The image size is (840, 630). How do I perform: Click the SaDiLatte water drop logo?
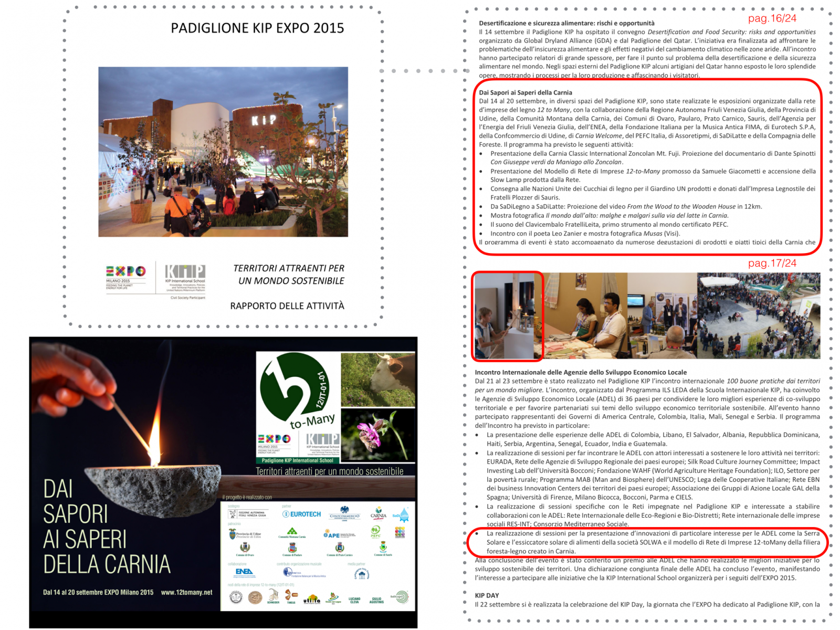click(401, 514)
